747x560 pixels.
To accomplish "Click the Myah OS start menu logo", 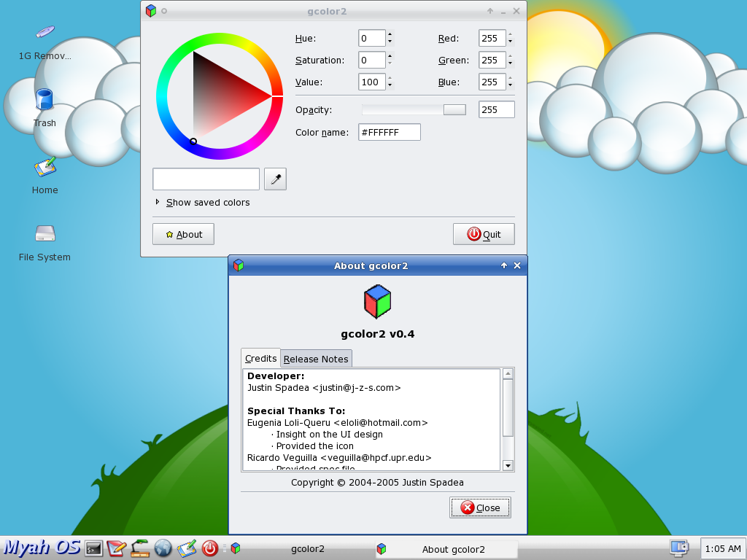I will pos(42,548).
